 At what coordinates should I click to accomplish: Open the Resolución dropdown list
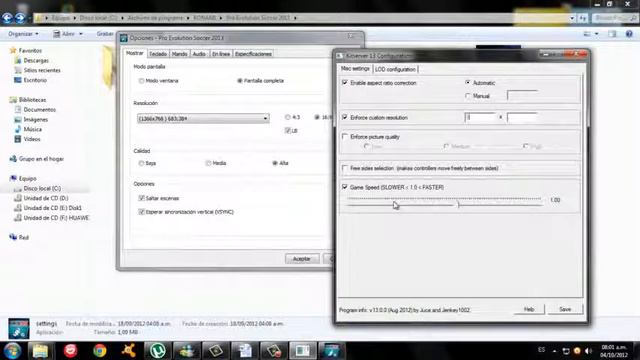click(x=203, y=118)
